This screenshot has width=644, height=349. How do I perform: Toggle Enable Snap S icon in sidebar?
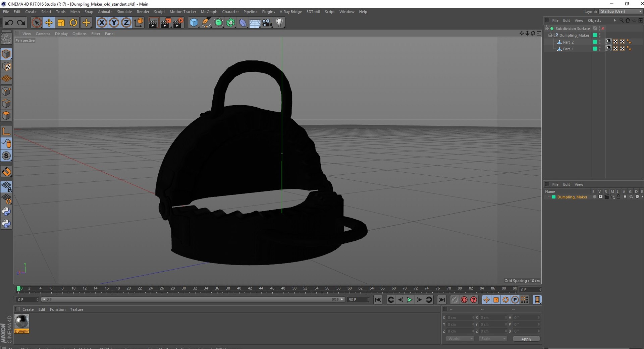click(6, 156)
